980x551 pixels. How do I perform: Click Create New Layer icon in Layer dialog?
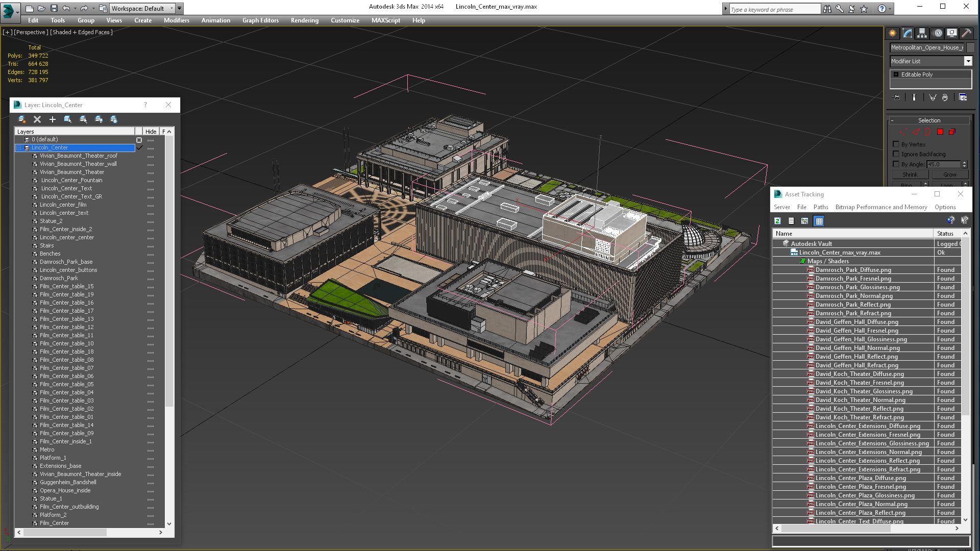(x=22, y=119)
